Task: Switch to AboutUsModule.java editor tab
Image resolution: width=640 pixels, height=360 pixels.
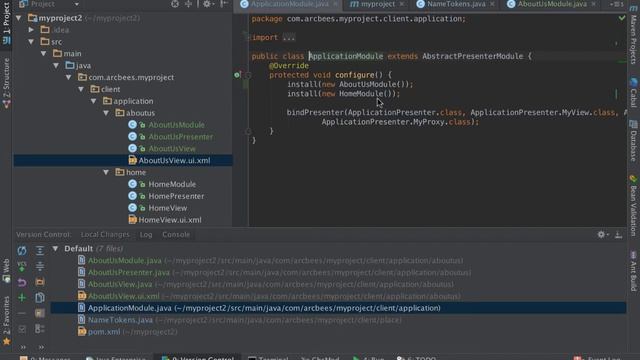Action: click(x=552, y=4)
